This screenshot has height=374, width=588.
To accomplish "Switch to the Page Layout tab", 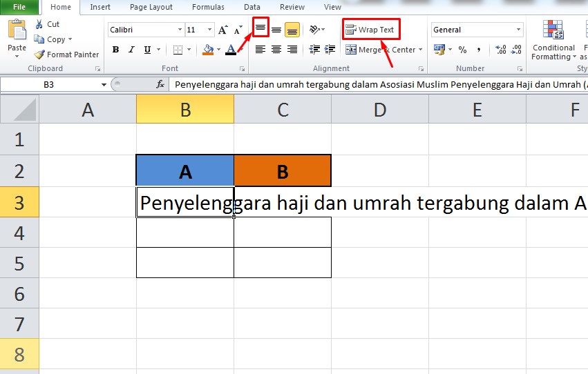I will [x=151, y=7].
